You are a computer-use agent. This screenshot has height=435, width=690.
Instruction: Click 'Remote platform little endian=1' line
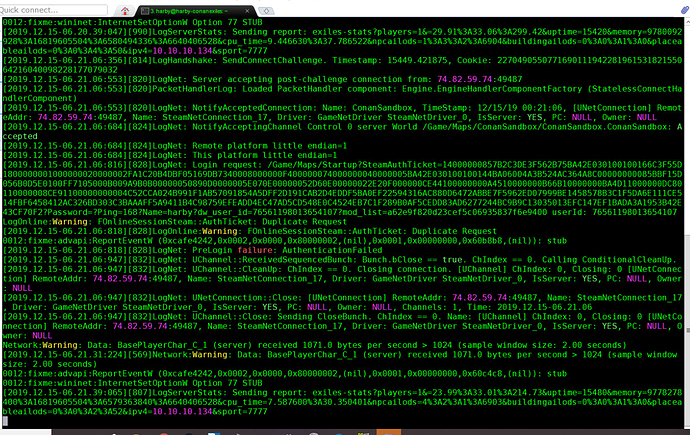[175, 146]
